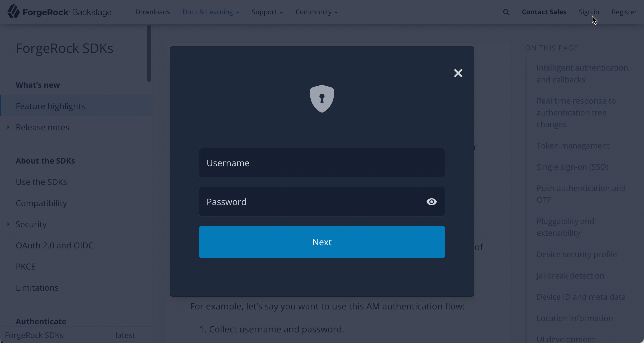Toggle password visibility eye icon

[431, 202]
